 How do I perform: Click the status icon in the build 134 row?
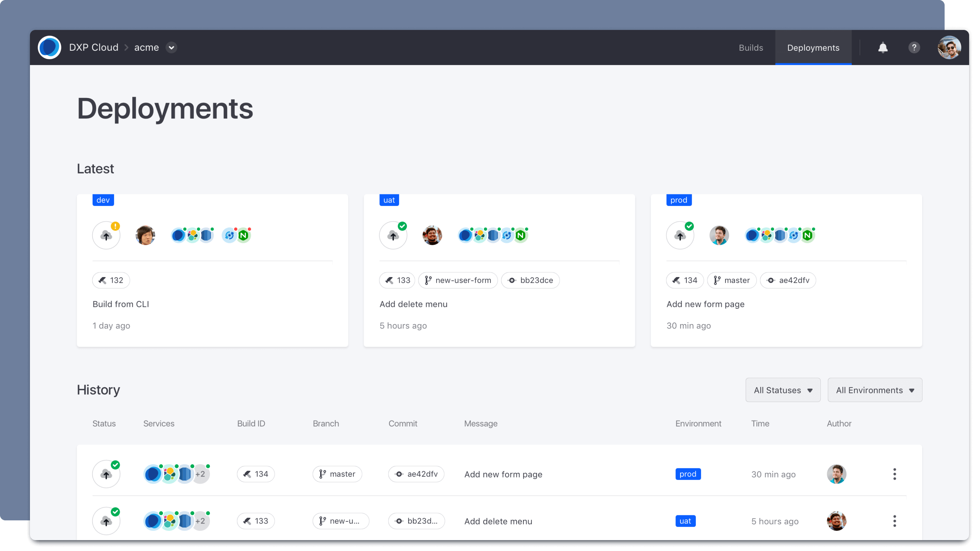tap(106, 474)
